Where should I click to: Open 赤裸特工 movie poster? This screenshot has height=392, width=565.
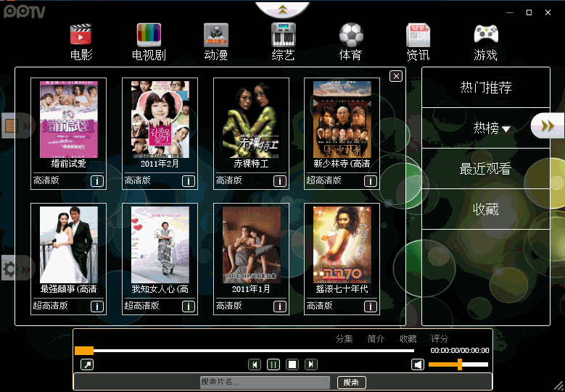tap(251, 120)
